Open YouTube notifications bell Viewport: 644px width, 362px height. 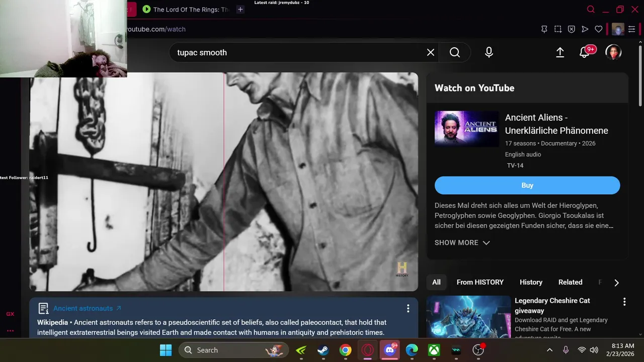pos(585,52)
